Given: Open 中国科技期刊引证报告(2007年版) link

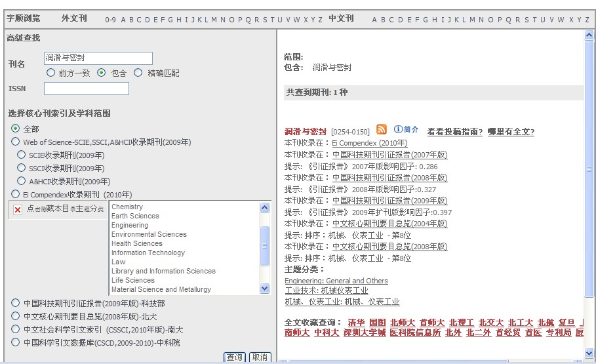Looking at the screenshot, I should pos(389,154).
